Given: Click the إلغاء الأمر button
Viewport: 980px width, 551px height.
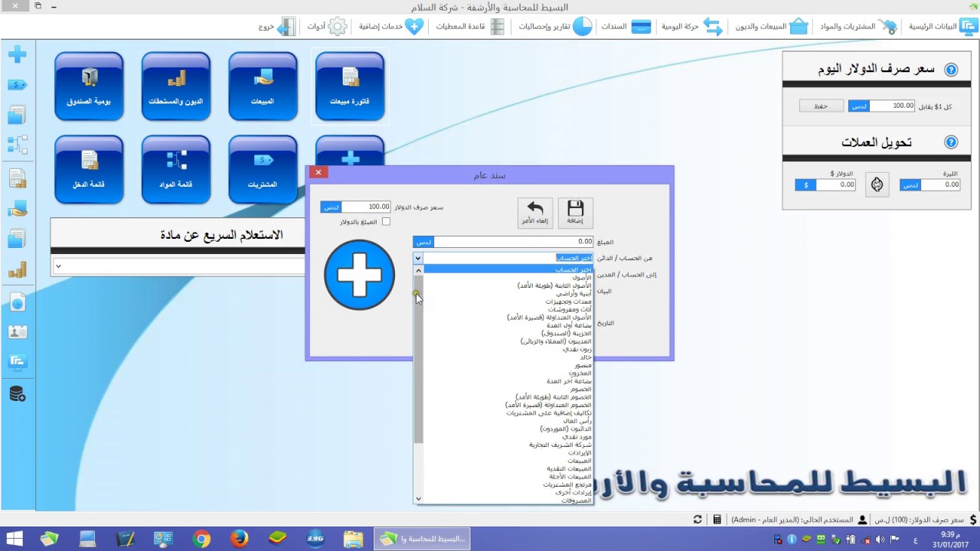Looking at the screenshot, I should [x=535, y=213].
